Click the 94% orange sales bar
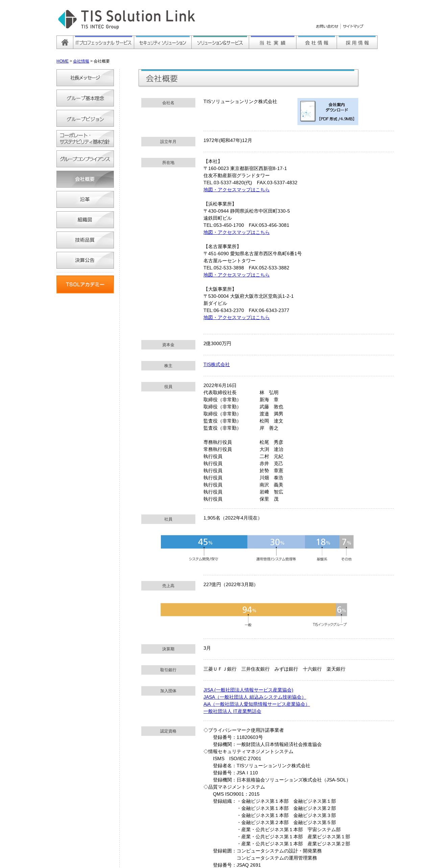434x868 pixels. (248, 610)
